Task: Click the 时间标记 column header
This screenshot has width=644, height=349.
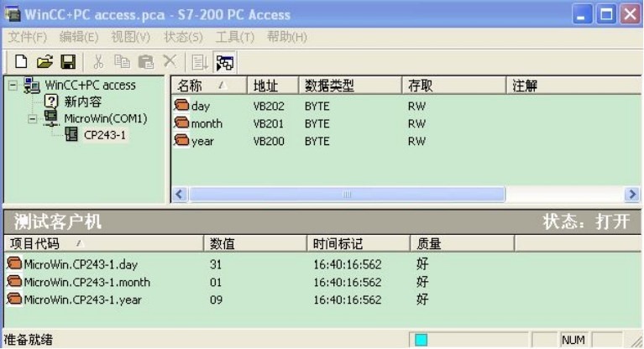Action: click(359, 244)
